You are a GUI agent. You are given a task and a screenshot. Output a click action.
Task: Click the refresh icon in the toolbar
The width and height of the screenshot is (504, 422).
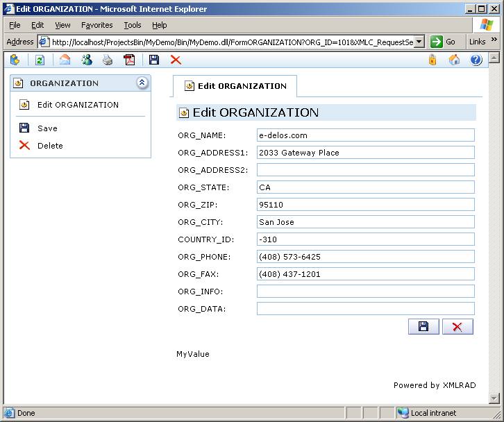pyautogui.click(x=40, y=60)
